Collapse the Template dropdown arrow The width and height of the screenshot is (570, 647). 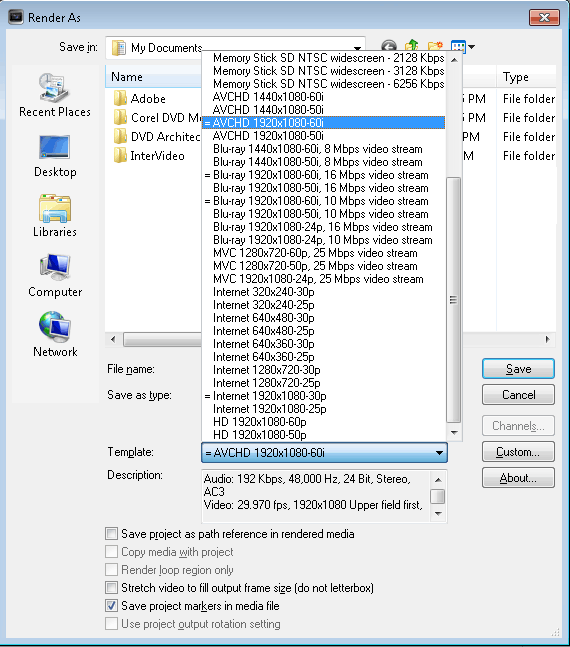[x=439, y=453]
